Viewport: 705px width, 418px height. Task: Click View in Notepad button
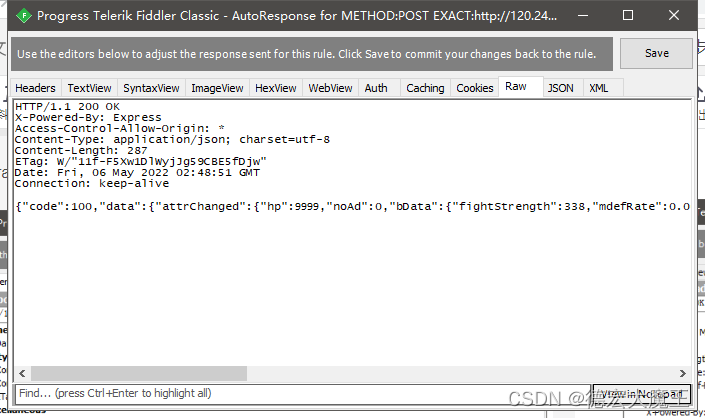[x=642, y=394]
